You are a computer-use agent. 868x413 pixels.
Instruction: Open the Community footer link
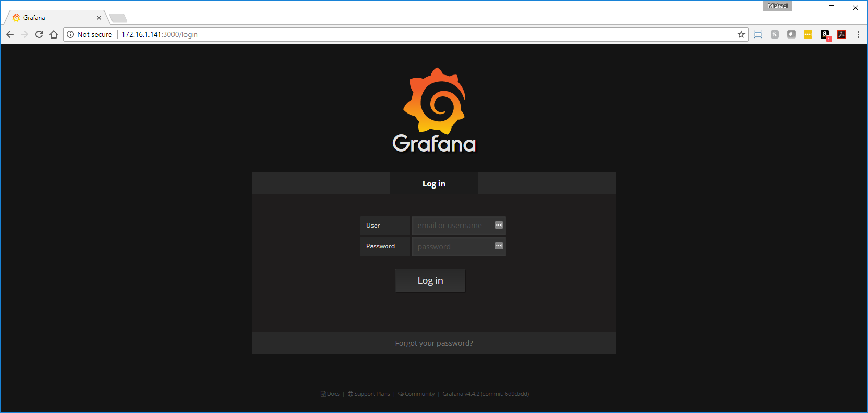click(416, 394)
